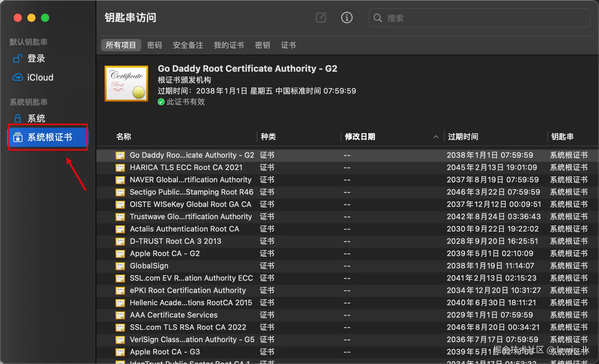
Task: Toggle the sort direction arrow on 修改日期
Action: point(436,137)
